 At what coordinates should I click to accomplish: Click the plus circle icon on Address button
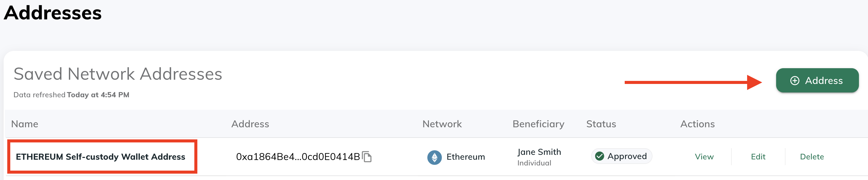tap(795, 81)
